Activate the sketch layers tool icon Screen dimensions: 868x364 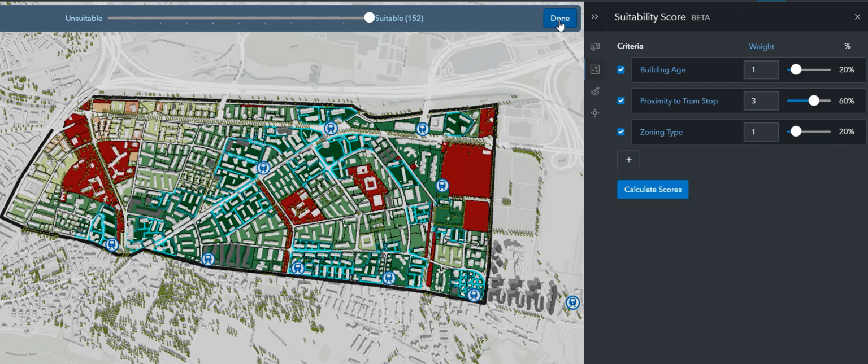[x=594, y=91]
